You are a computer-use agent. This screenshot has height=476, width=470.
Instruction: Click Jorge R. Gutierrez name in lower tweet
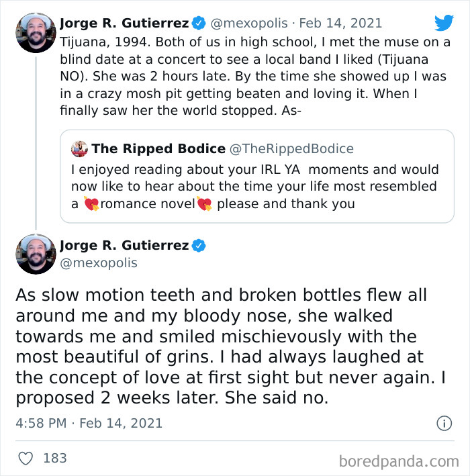(124, 246)
